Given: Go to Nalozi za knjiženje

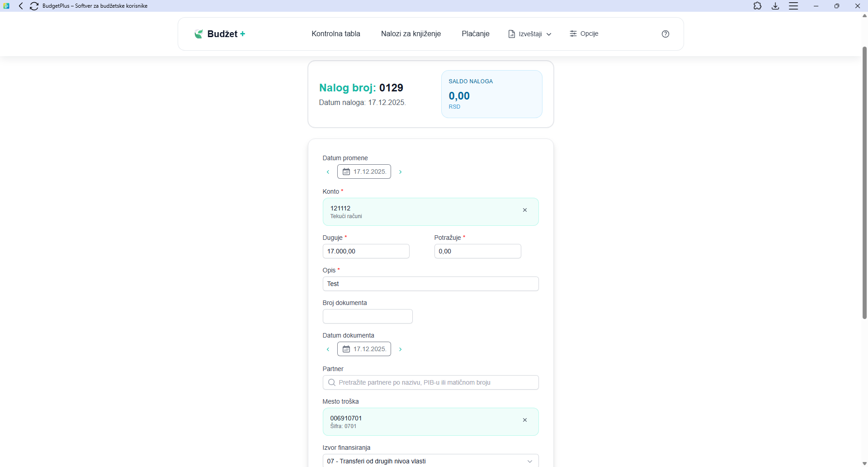Looking at the screenshot, I should coord(410,34).
